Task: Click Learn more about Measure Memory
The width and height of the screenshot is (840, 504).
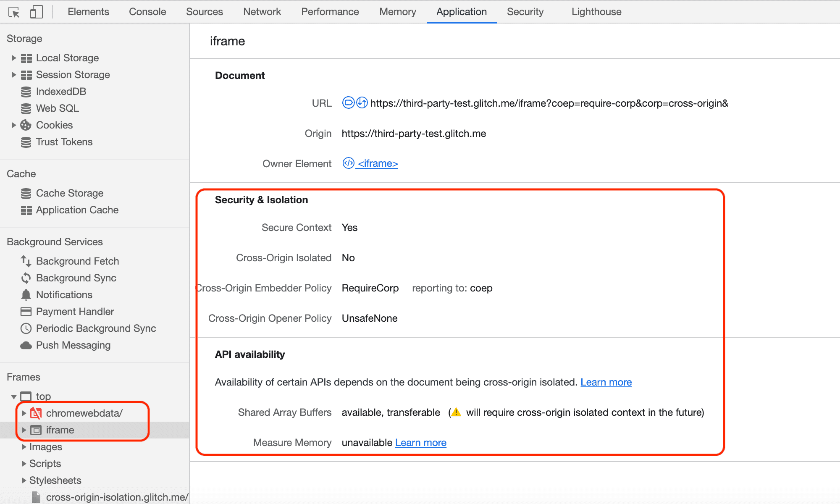Action: click(420, 442)
